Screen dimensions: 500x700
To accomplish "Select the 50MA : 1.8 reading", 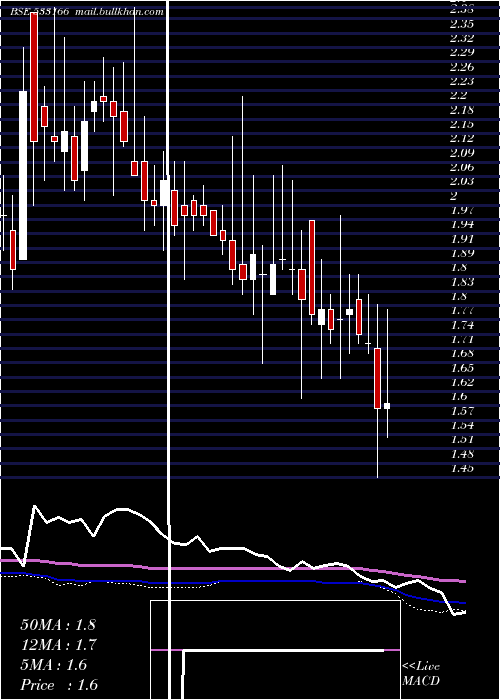I will 58,625.
